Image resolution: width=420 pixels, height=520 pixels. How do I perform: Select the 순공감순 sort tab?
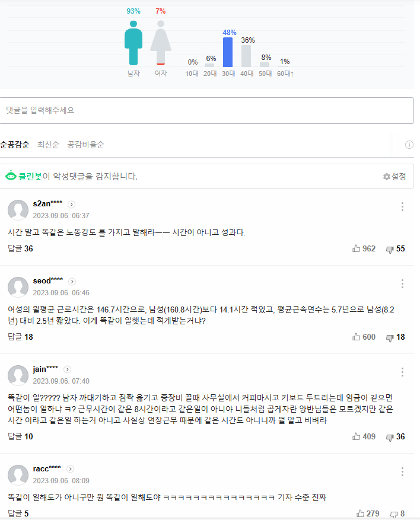coord(15,145)
